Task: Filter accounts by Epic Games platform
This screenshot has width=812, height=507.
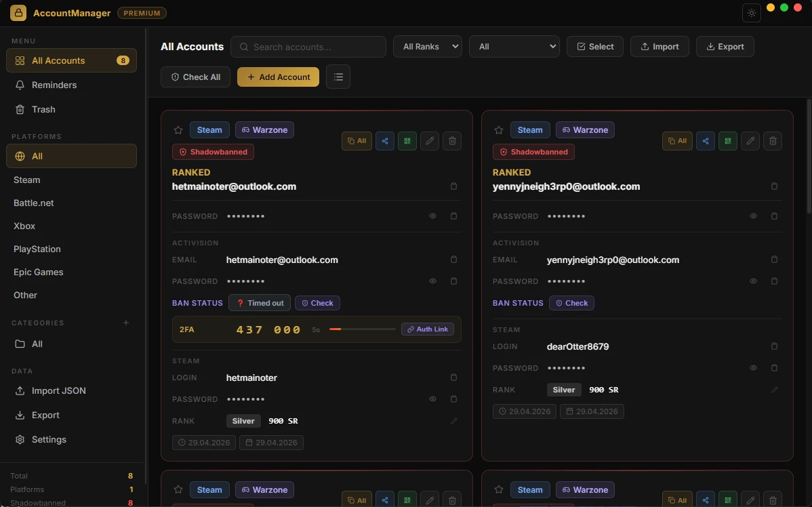Action: (71, 272)
